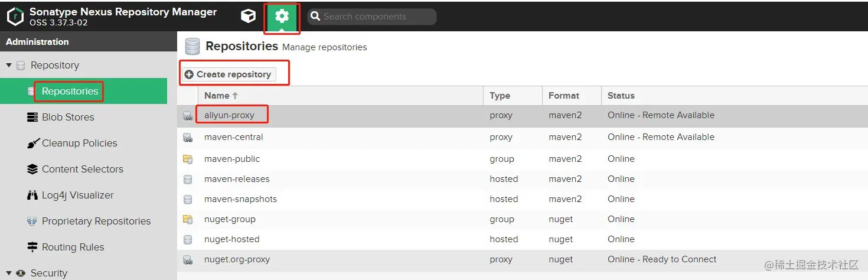Click the Sonatype Nexus logo icon

(x=15, y=17)
